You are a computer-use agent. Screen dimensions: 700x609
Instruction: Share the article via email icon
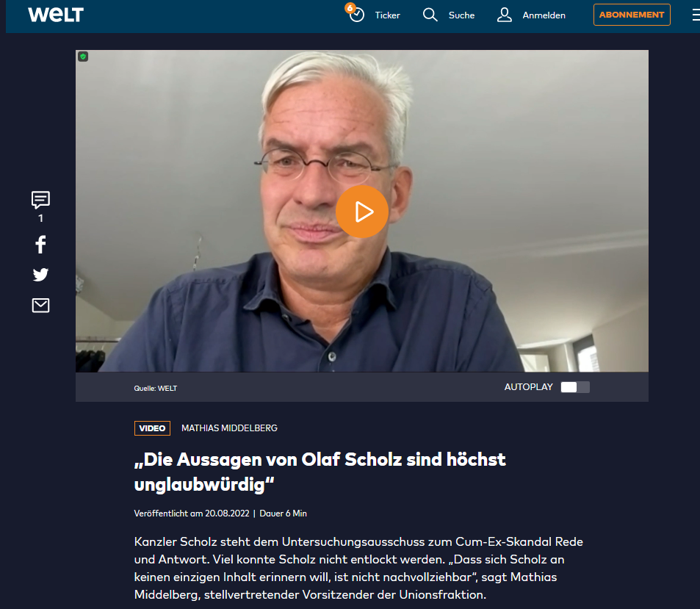click(40, 306)
